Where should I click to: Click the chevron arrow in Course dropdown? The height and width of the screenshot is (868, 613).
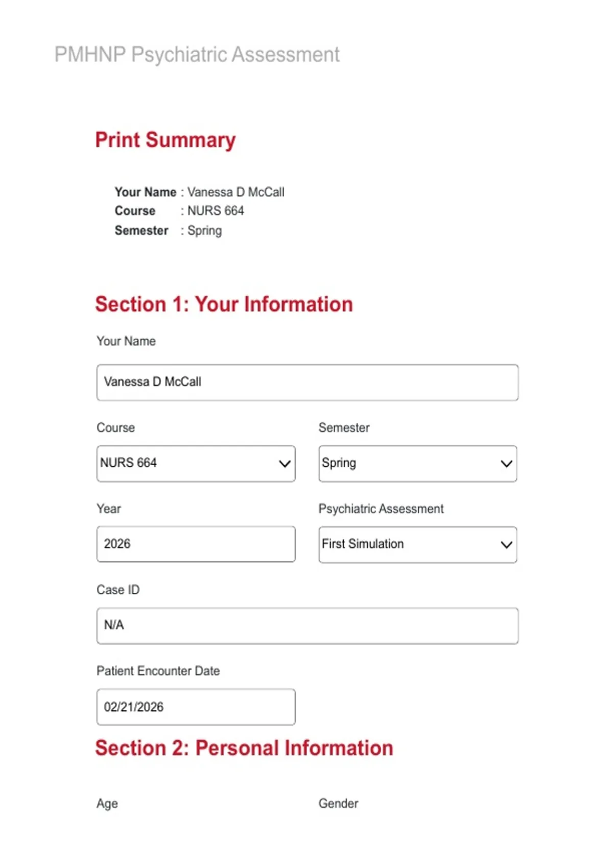285,464
